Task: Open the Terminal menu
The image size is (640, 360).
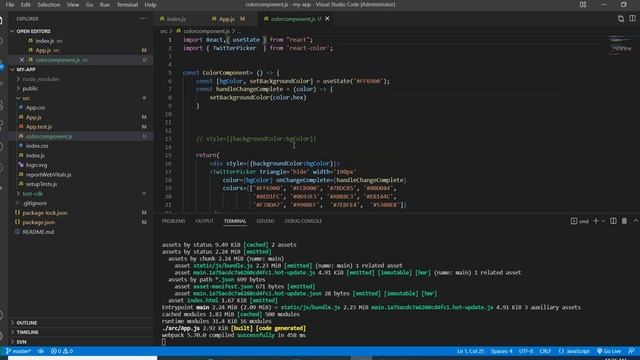Action: pyautogui.click(x=127, y=5)
